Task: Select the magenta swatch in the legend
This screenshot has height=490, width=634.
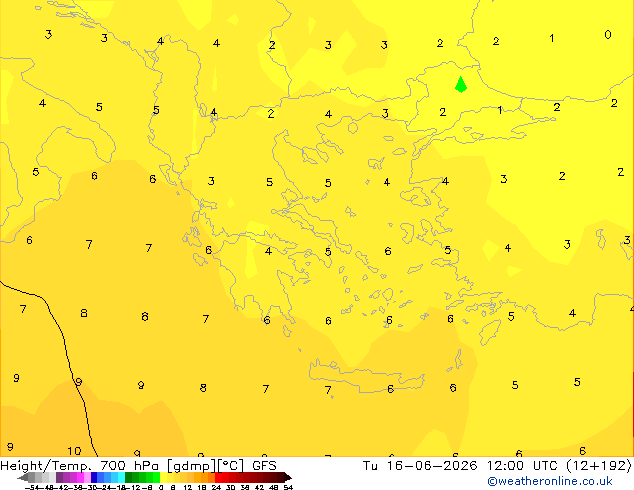Action: (x=80, y=477)
